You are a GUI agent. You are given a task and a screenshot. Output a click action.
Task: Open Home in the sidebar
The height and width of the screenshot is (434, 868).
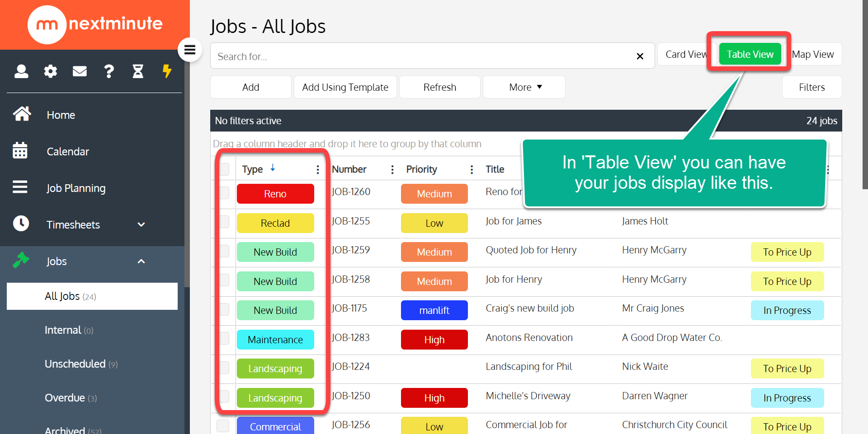61,115
